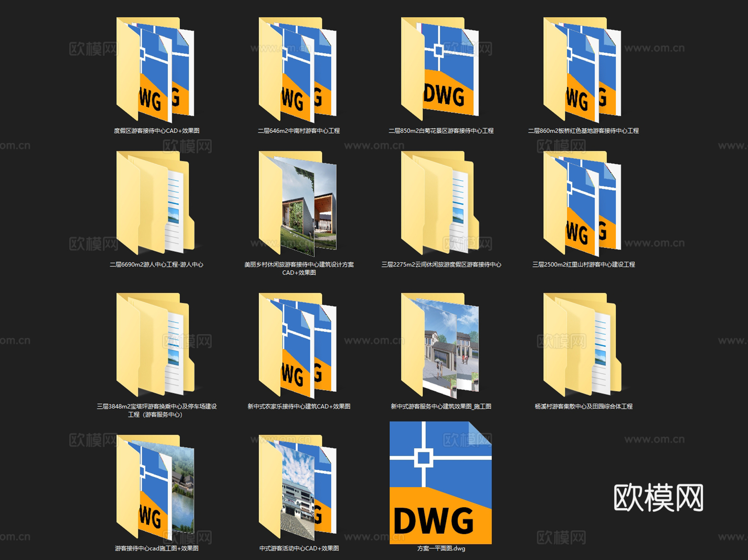This screenshot has width=748, height=560.
Task: Select the 方案一平面图.dwg file icon
Action: [440, 483]
